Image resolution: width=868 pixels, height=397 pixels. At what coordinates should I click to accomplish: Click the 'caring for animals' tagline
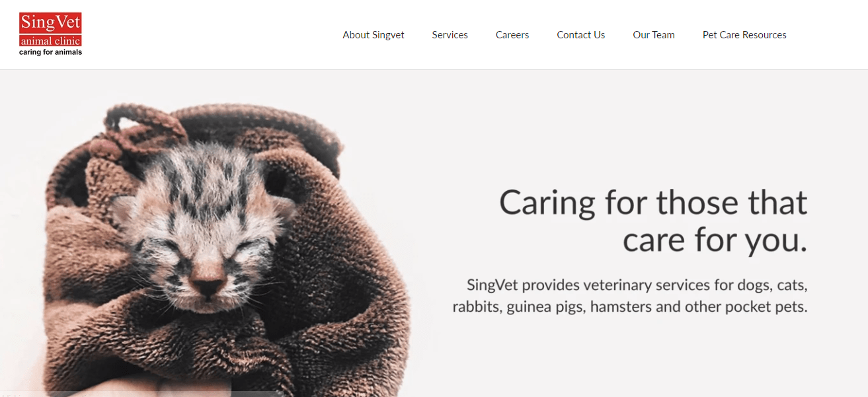[x=50, y=52]
